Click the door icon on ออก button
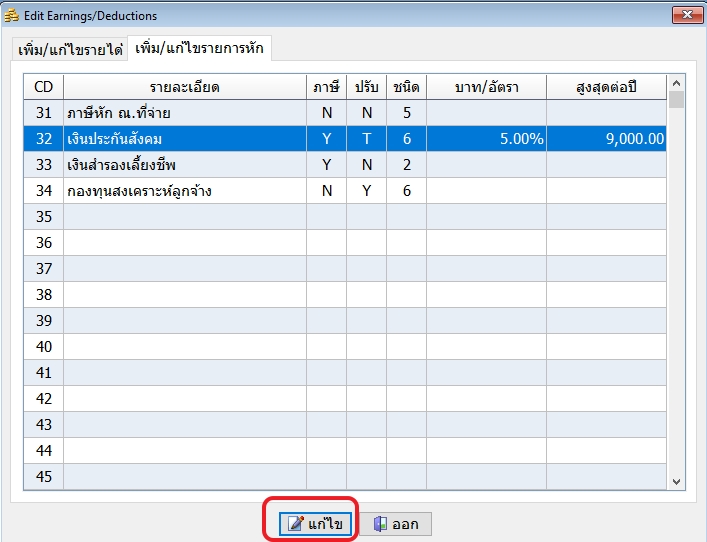Image resolution: width=707 pixels, height=542 pixels. point(380,524)
